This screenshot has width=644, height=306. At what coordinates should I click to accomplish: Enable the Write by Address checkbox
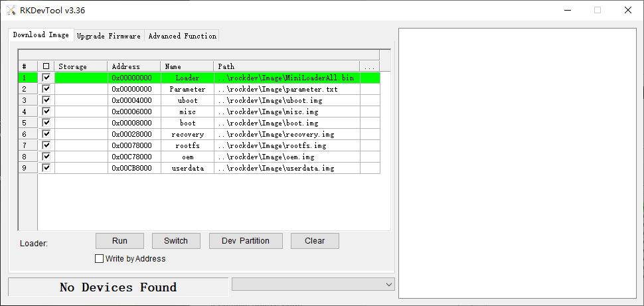(x=99, y=259)
